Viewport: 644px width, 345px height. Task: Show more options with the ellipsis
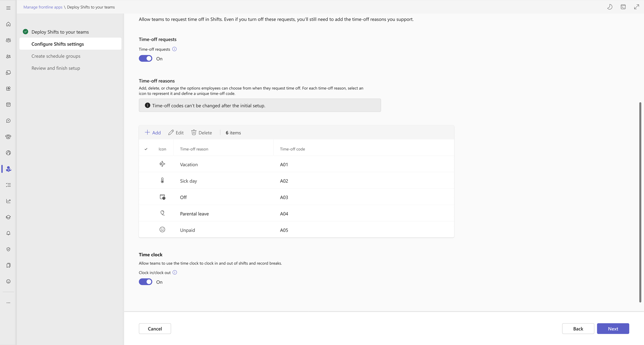pos(8,303)
